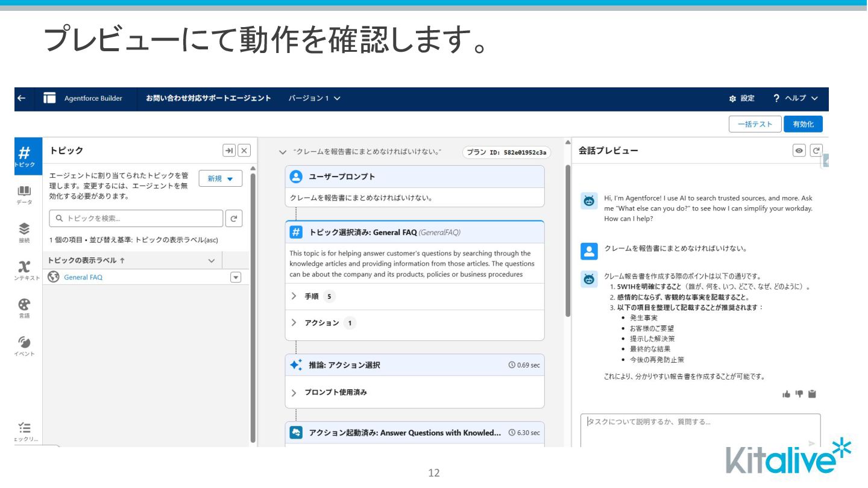Open the 新規 button dropdown
Screen dimensions: 868x488
tap(221, 179)
